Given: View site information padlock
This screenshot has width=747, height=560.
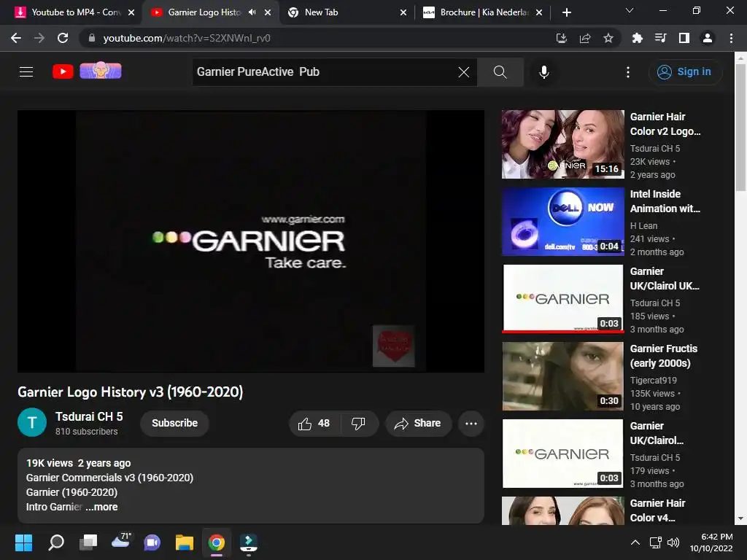Looking at the screenshot, I should point(92,38).
